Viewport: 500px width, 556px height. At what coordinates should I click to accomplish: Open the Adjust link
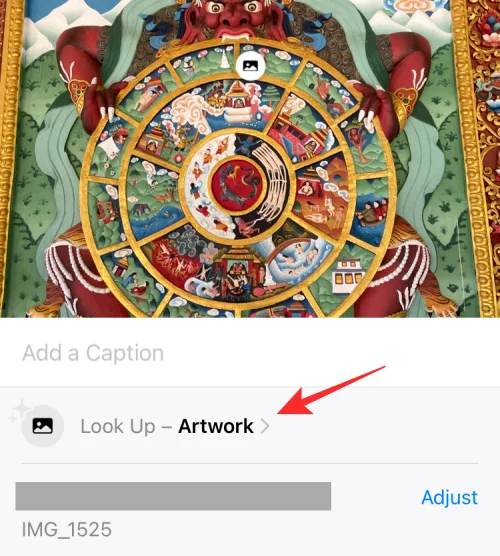coord(449,497)
